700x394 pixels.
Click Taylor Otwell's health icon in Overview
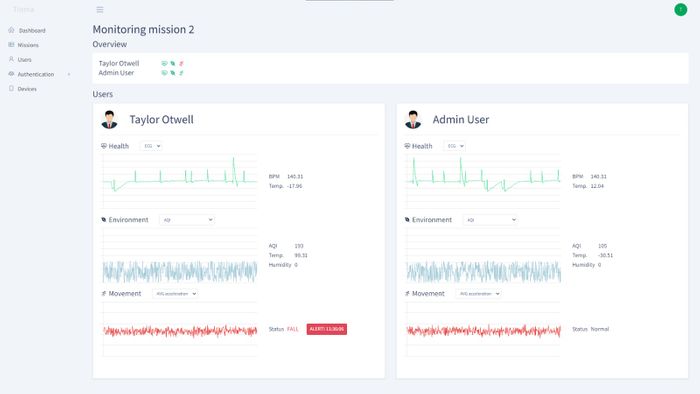pyautogui.click(x=164, y=63)
